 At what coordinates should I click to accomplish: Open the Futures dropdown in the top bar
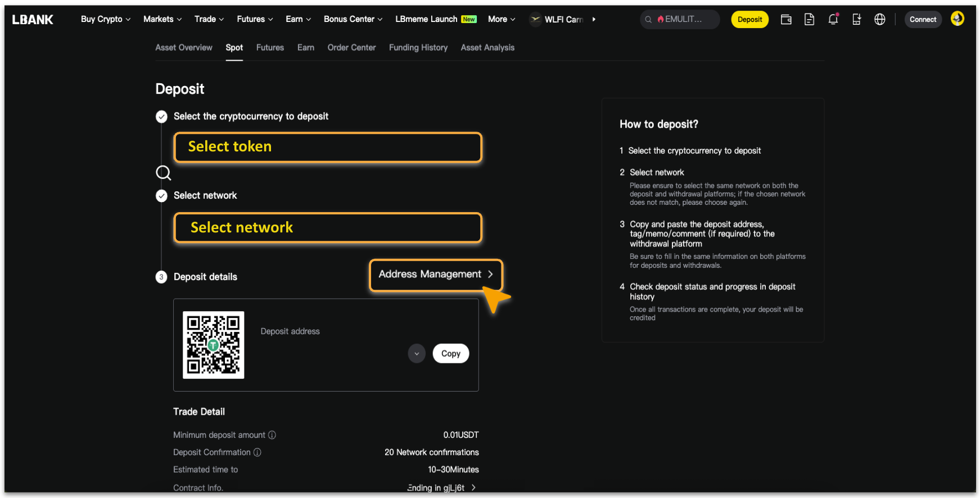255,19
